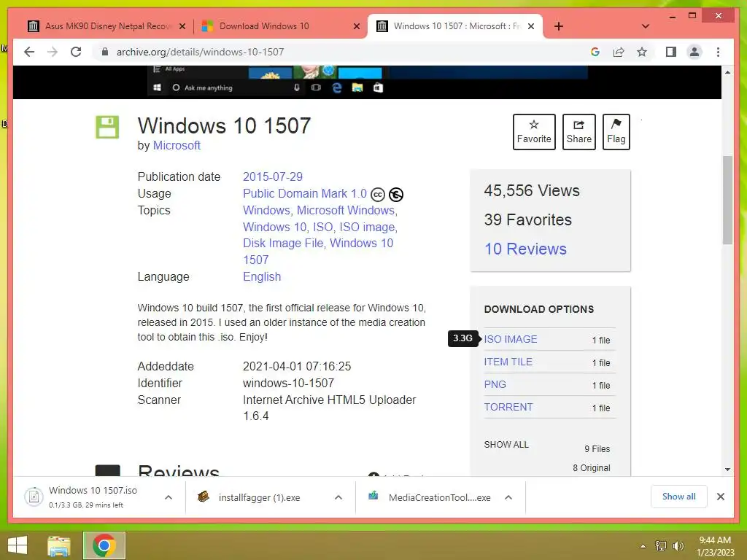Download the ISO IMAGE file
This screenshot has height=560, width=747.
510,339
